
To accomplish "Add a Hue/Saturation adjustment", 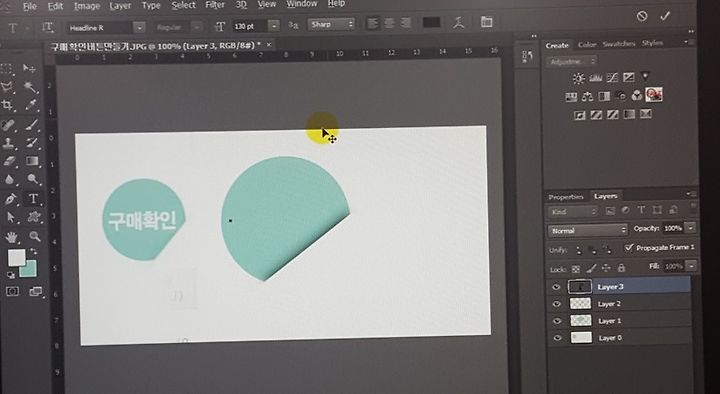I will click(571, 97).
